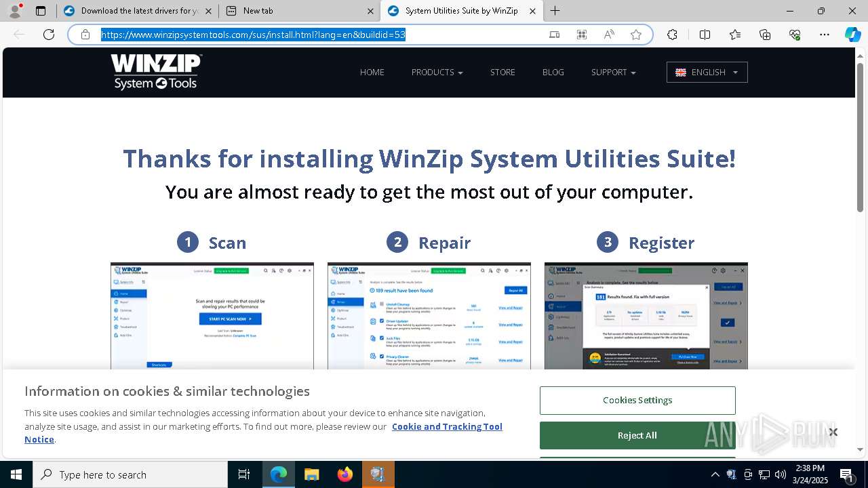The width and height of the screenshot is (868, 488).
Task: Open the Windows Start menu
Action: [16, 474]
